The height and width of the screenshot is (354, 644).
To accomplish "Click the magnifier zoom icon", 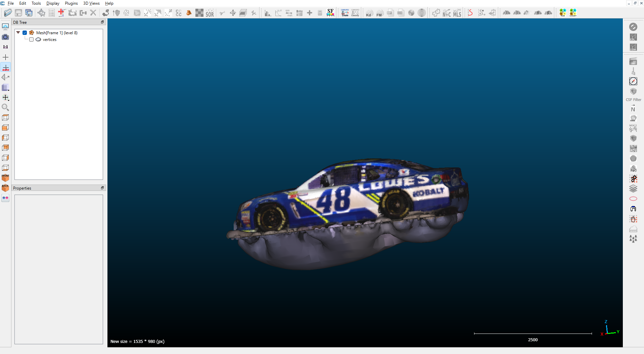I will point(5,107).
